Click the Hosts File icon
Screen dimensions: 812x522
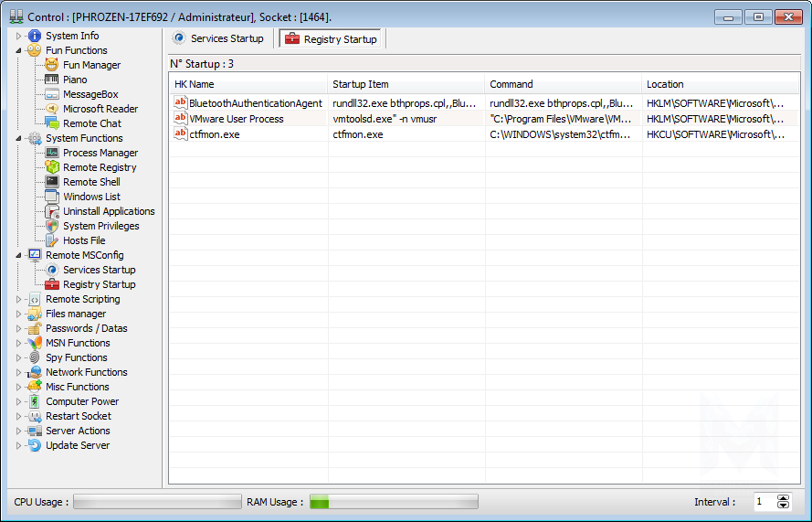[52, 240]
